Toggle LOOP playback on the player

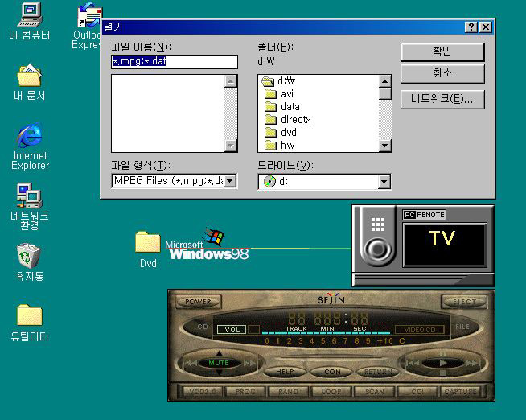point(331,392)
